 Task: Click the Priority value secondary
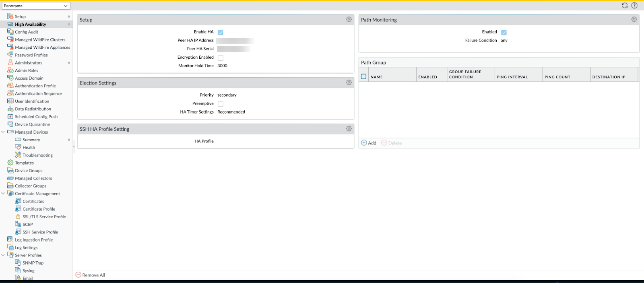point(227,95)
